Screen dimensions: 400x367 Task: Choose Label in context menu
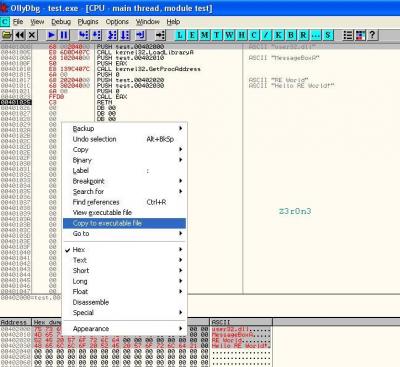click(x=124, y=171)
